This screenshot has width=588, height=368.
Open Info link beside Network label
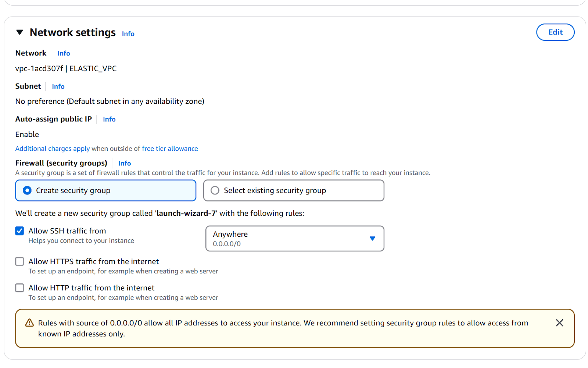pos(64,53)
